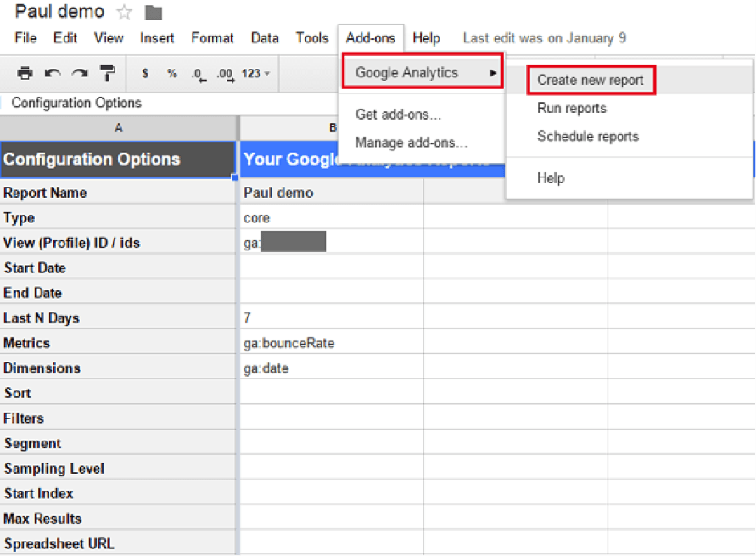Format as percent
Image resolution: width=756 pixels, height=556 pixels.
172,73
